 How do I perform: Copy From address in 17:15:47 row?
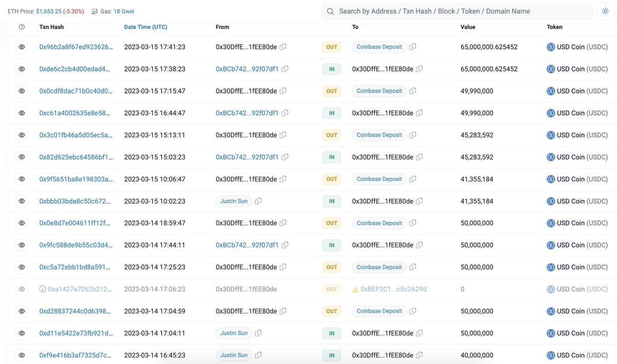click(283, 91)
